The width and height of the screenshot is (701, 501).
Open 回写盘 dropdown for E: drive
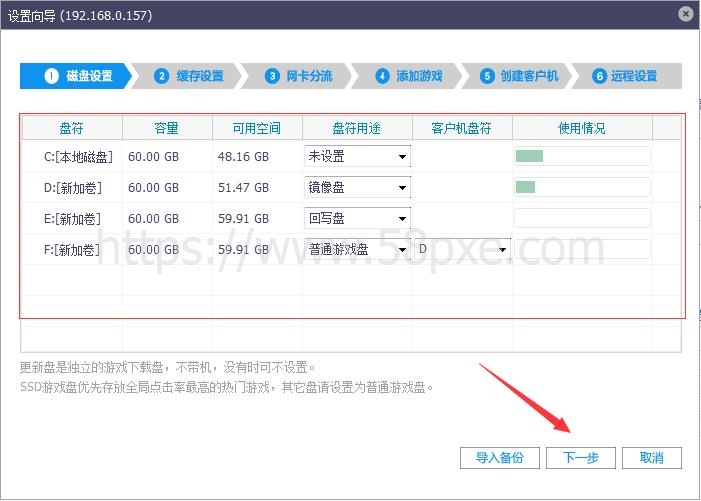(x=357, y=218)
